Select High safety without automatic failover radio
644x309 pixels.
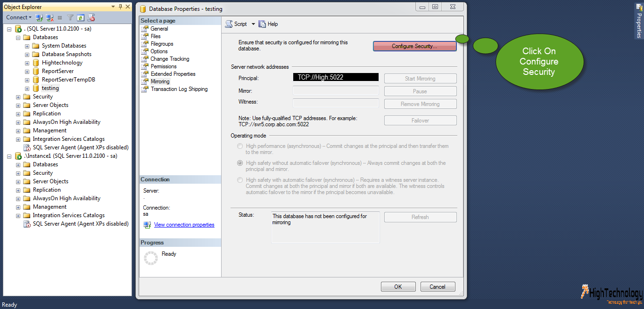coord(240,163)
